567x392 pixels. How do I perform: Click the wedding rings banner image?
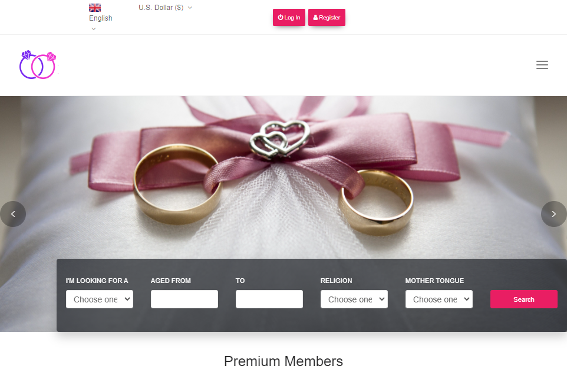[x=283, y=177]
